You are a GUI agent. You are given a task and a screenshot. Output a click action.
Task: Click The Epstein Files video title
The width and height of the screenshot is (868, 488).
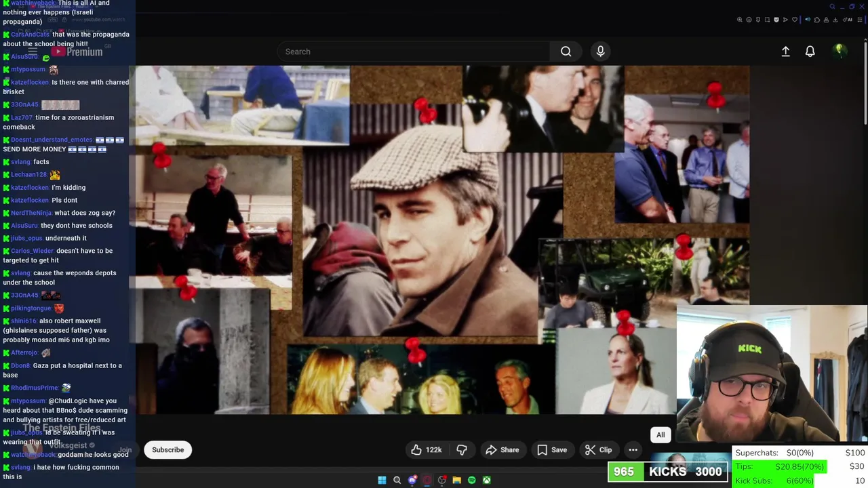tap(62, 428)
